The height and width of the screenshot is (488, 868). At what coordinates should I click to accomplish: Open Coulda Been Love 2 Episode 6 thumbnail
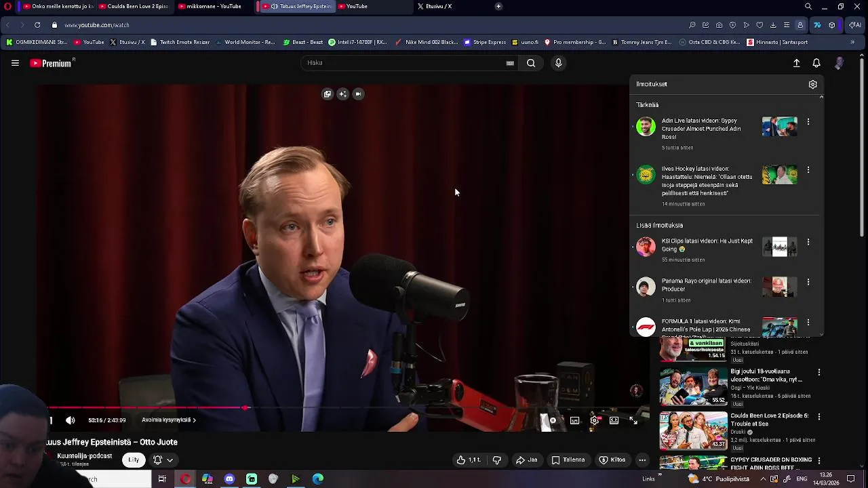[693, 430]
